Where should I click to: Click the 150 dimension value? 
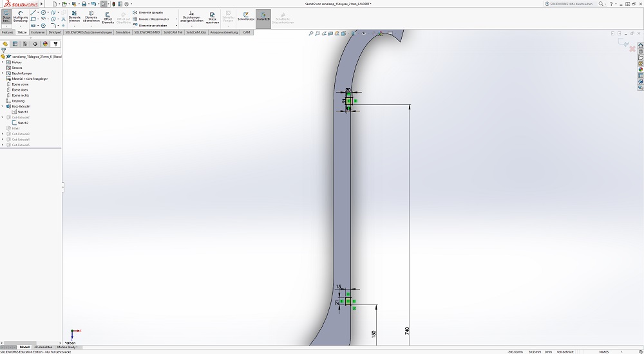[374, 333]
